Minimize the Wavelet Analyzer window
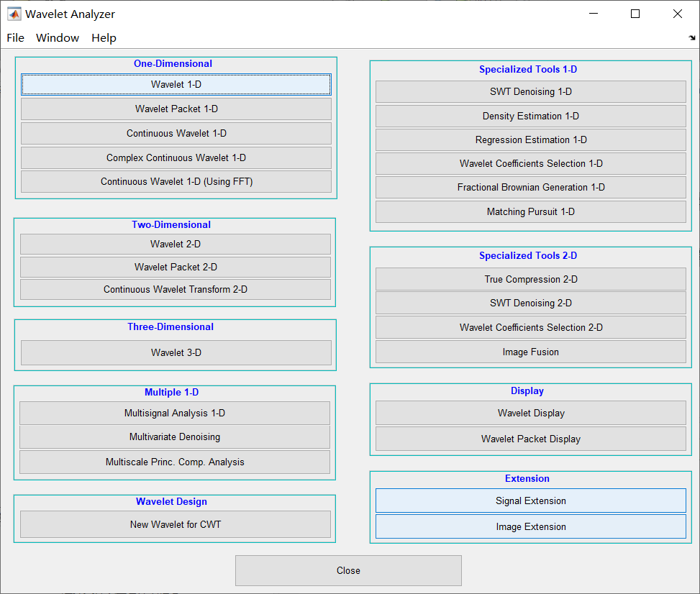Screen dimensions: 700x594 [x=594, y=14]
